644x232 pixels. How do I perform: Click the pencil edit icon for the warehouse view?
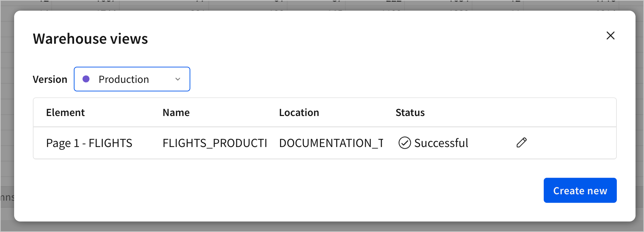pos(521,143)
